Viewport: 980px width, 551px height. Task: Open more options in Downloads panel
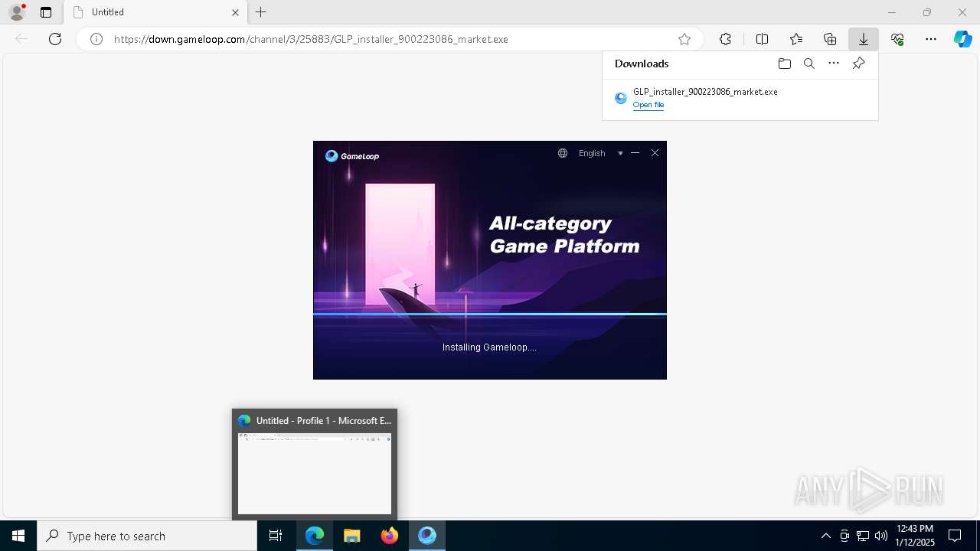point(834,64)
